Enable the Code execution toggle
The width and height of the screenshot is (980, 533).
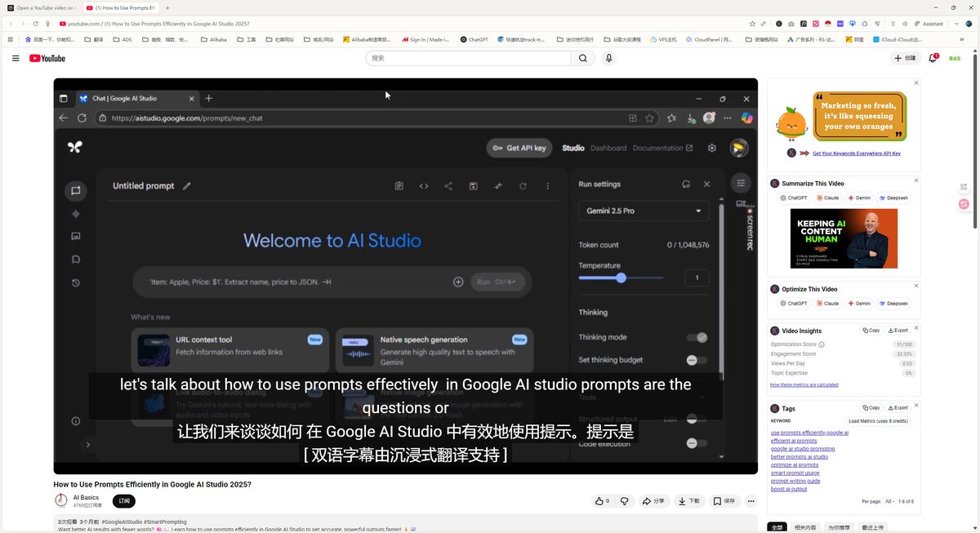coord(693,443)
